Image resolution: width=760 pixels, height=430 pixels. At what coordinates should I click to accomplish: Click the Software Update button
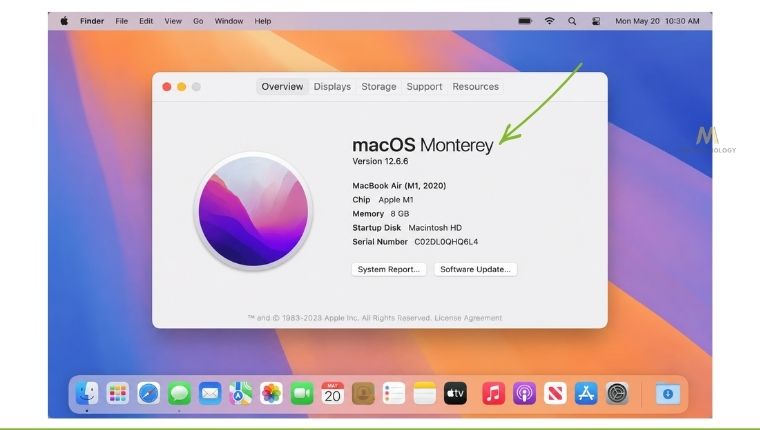coord(475,269)
